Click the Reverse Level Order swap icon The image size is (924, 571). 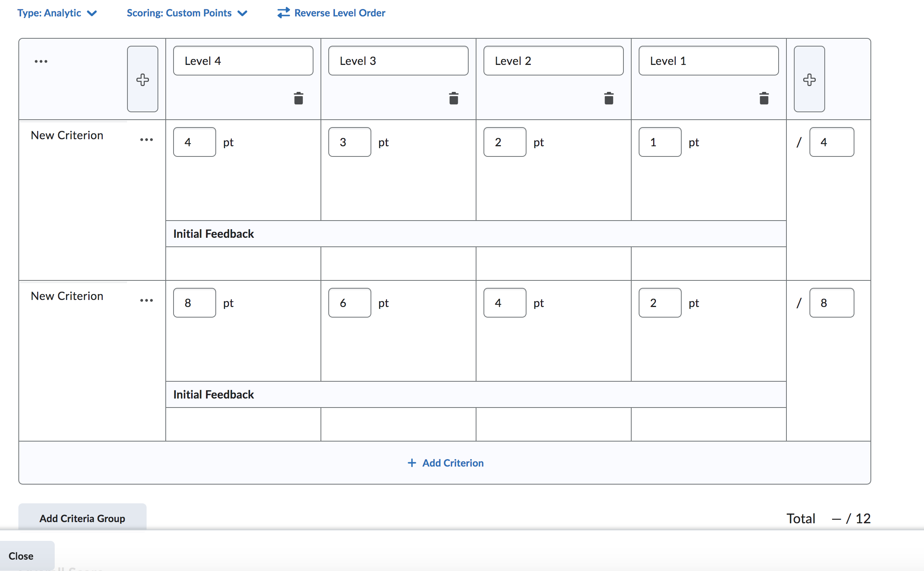point(283,13)
